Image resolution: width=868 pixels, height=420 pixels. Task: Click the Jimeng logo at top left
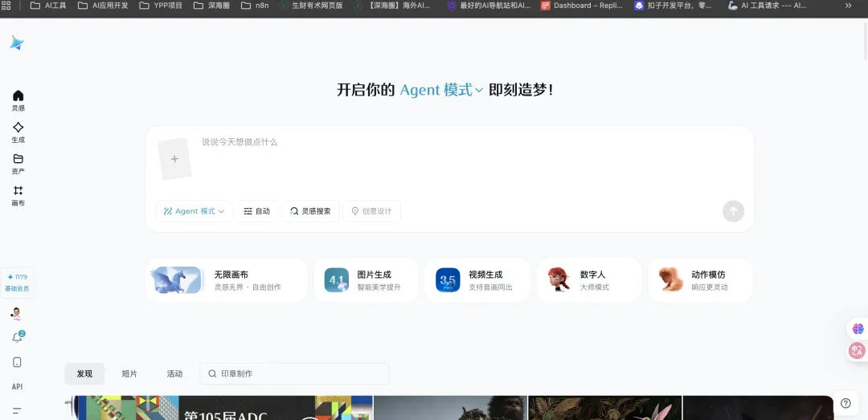17,43
